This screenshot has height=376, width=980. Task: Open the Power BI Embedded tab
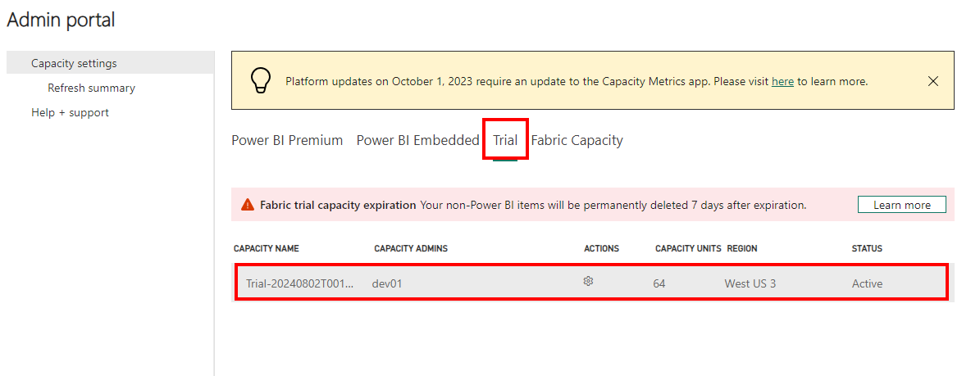pyautogui.click(x=417, y=140)
